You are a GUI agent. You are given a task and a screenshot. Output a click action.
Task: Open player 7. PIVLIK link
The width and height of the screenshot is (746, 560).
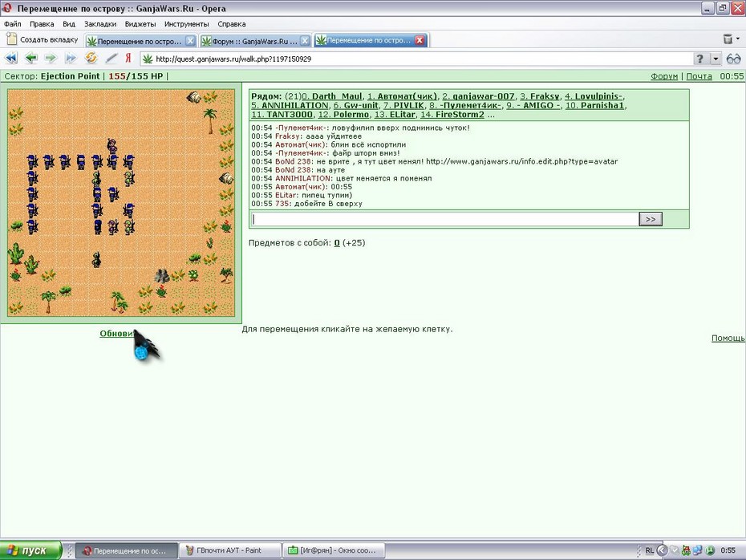click(404, 105)
